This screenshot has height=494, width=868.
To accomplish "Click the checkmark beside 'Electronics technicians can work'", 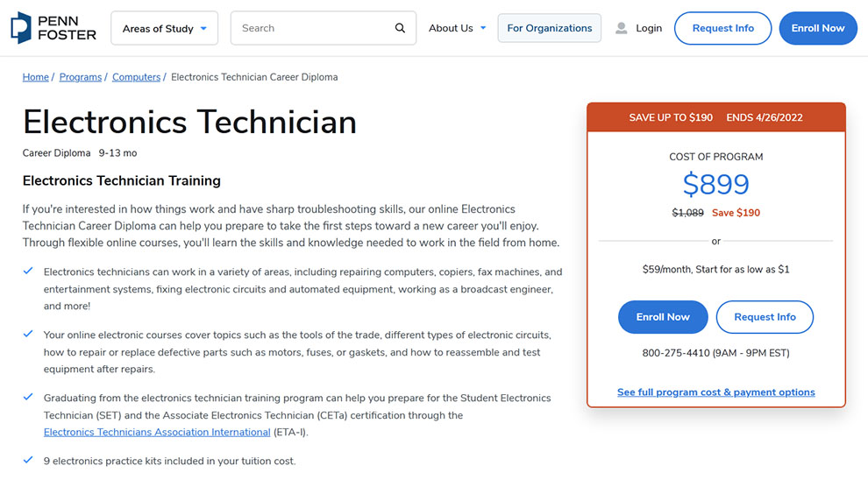I will (x=28, y=271).
